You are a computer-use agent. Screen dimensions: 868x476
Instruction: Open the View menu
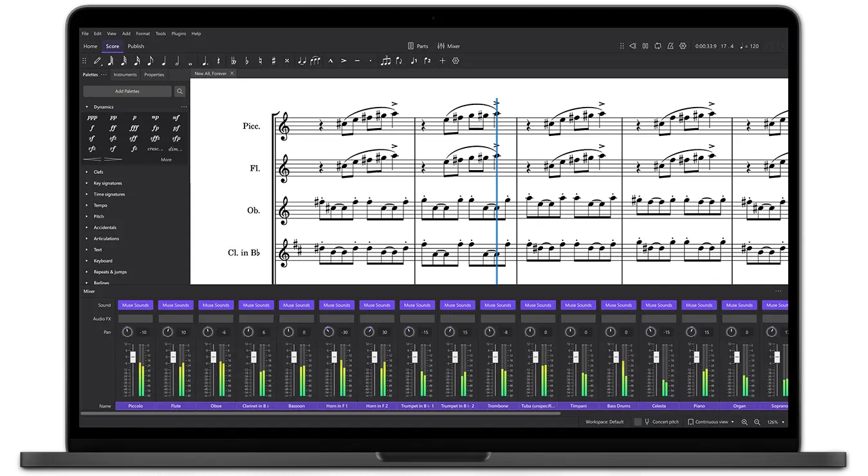111,33
